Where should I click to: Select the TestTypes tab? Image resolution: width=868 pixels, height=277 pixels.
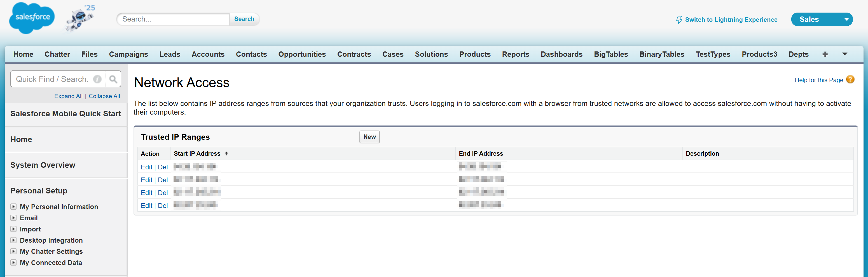[x=713, y=54]
